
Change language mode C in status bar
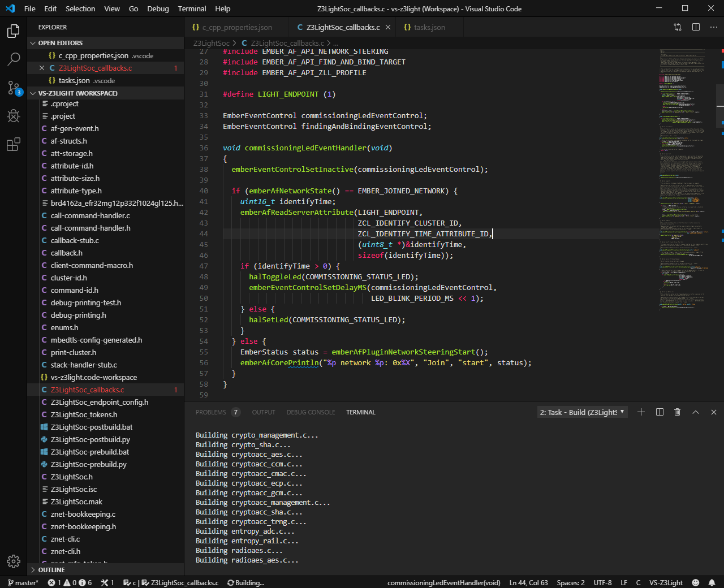[x=638, y=582]
